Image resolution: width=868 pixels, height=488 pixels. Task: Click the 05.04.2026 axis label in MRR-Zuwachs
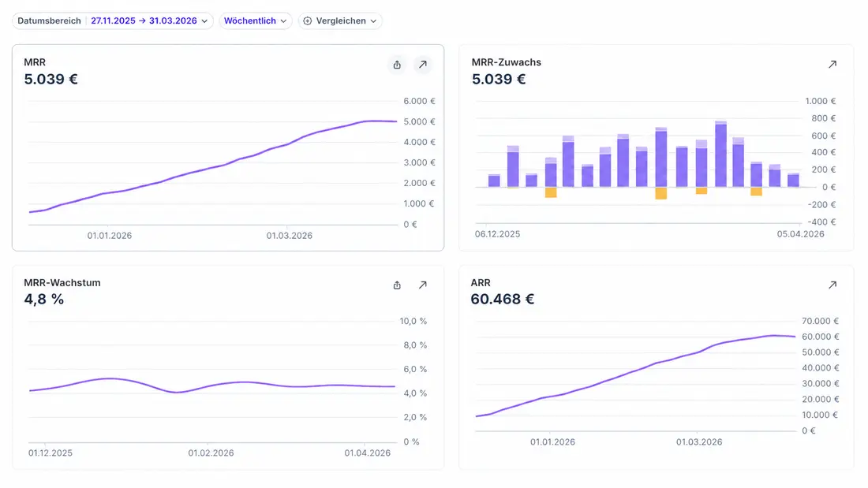[x=800, y=234]
